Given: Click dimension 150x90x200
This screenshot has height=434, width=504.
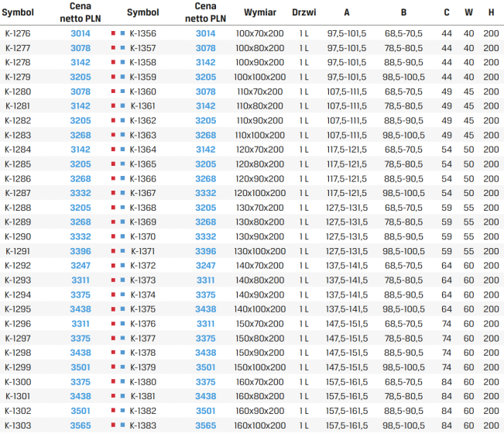Looking at the screenshot, I should 259,353.
